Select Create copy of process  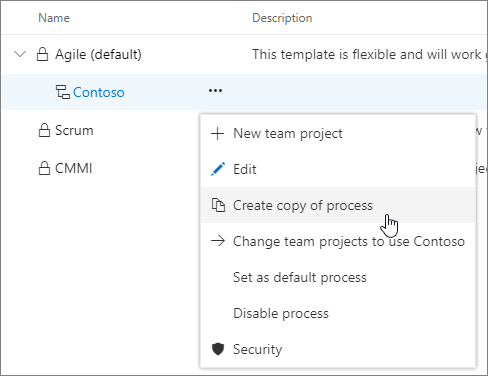pyautogui.click(x=338, y=205)
